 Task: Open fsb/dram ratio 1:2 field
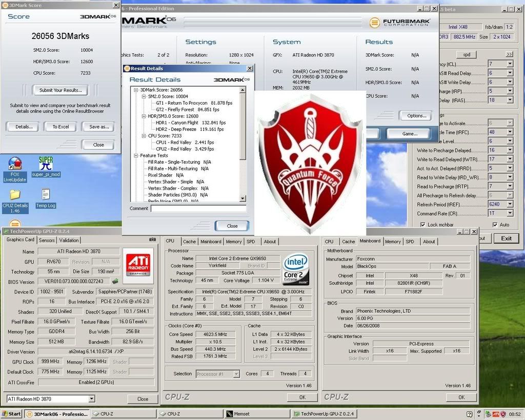[x=509, y=27]
